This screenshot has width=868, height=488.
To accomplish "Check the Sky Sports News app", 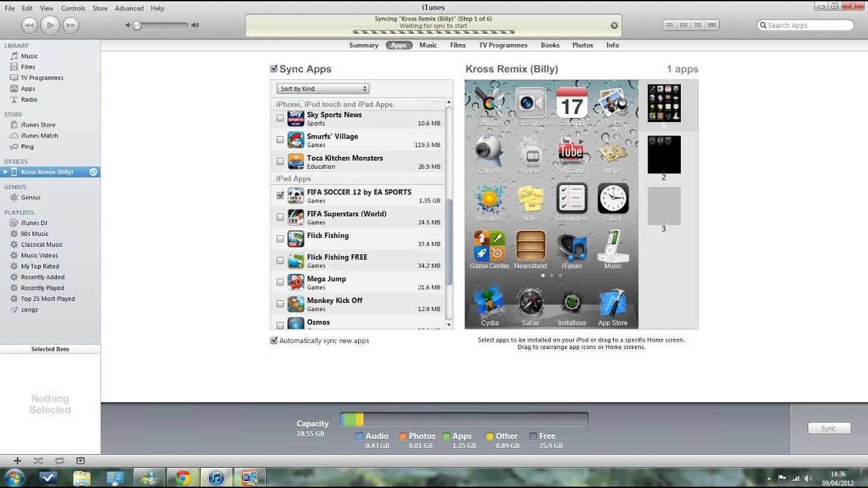I will (x=280, y=118).
